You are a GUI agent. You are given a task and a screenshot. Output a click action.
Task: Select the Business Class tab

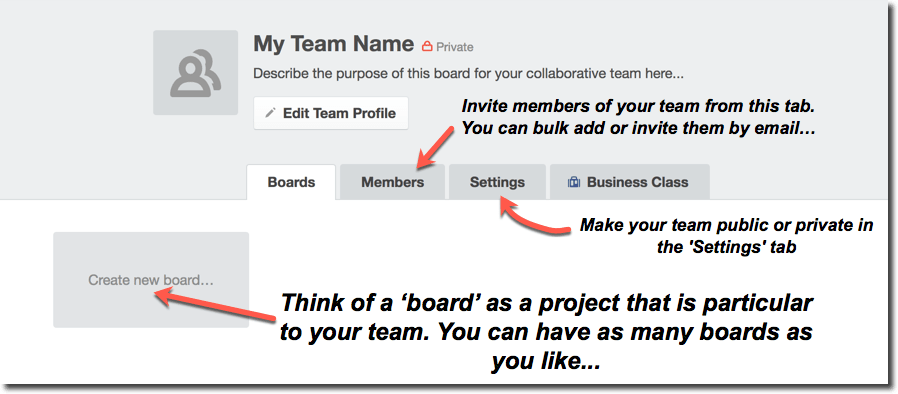630,183
